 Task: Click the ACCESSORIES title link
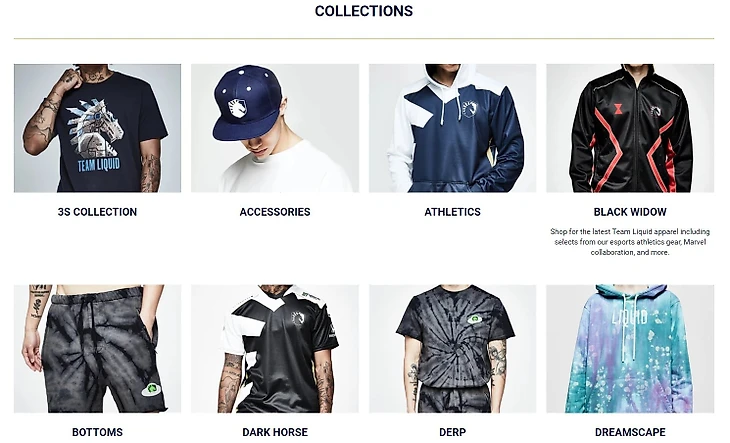[x=275, y=212]
